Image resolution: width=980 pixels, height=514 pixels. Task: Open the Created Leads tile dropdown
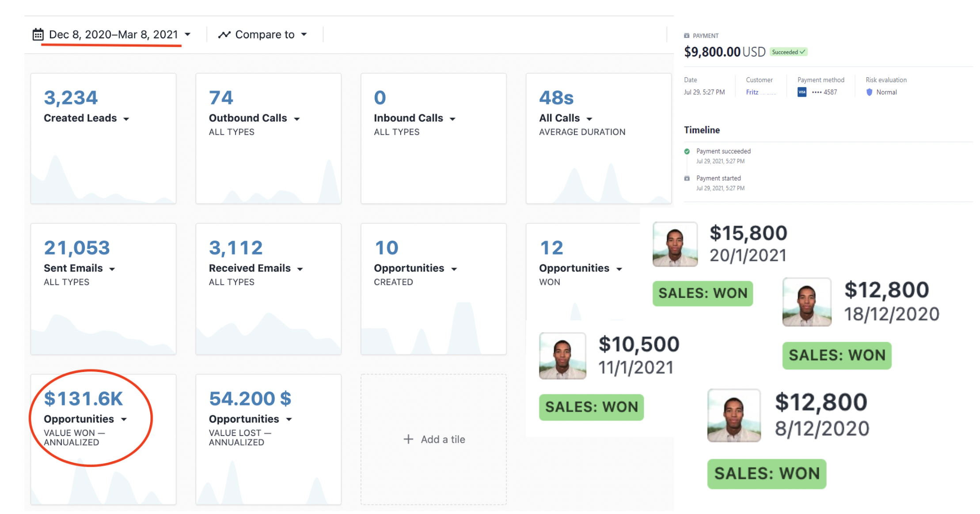click(126, 119)
